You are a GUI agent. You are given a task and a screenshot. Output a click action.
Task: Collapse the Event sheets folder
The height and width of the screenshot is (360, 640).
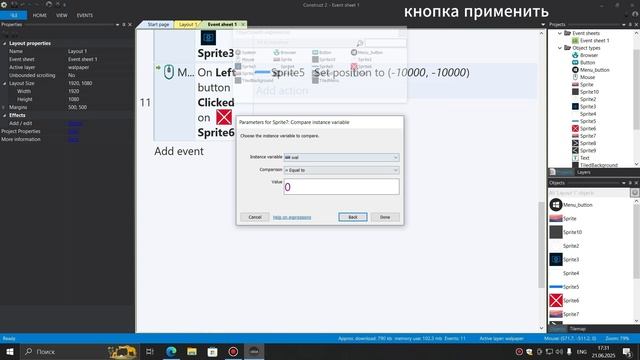[560, 33]
